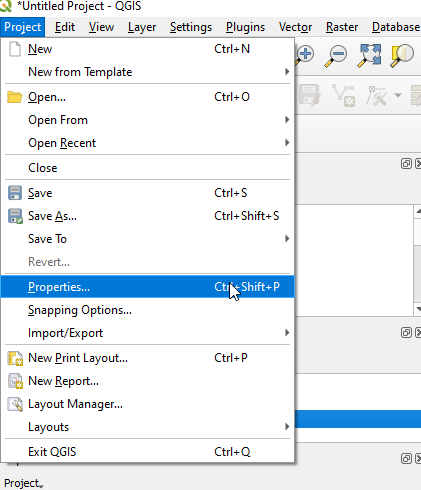Viewport: 421px width, 490px height.
Task: Click the Zoom Out magnifier icon
Action: tap(336, 56)
